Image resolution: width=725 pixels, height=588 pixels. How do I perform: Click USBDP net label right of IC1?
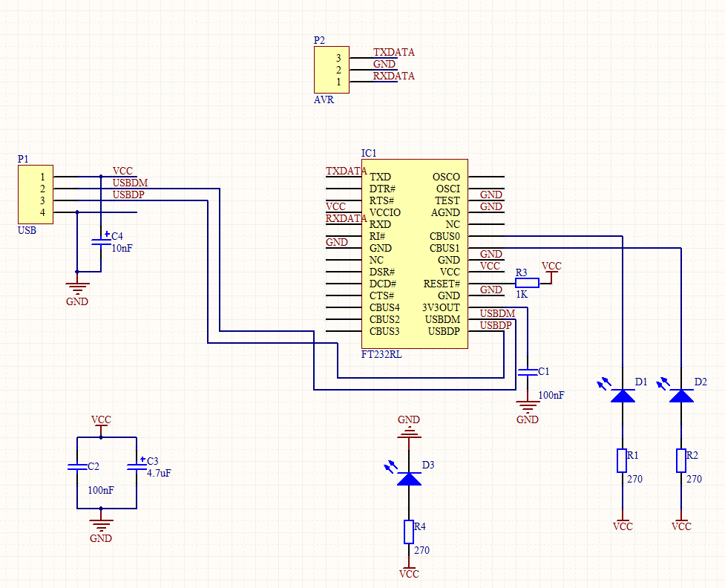[496, 325]
